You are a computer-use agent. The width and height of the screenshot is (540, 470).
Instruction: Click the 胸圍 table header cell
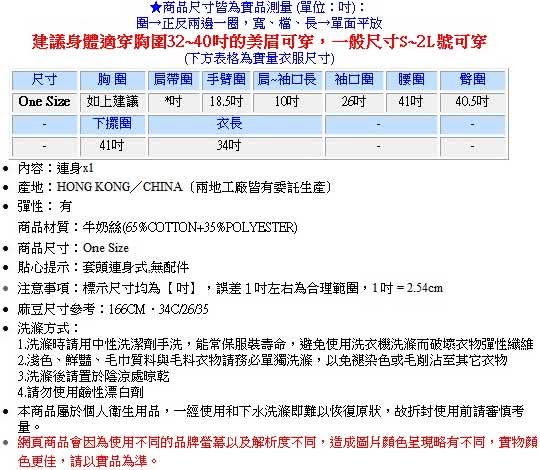(112, 80)
